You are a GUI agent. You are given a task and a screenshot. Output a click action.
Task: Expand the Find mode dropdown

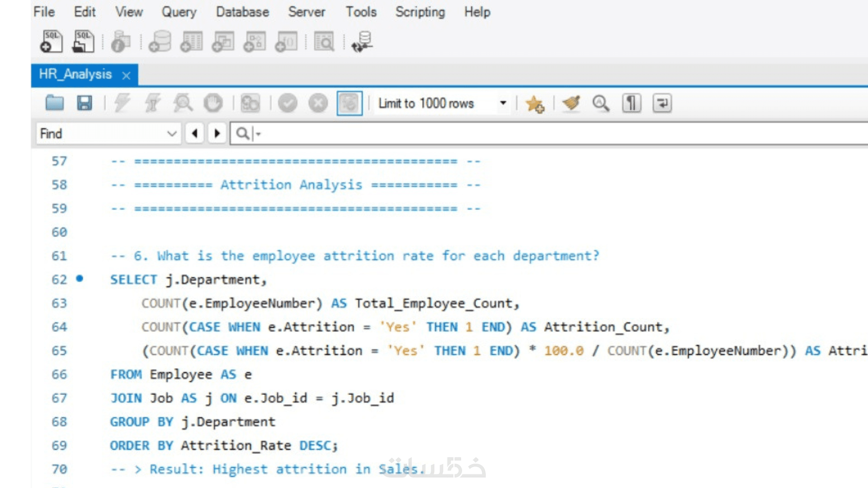171,134
